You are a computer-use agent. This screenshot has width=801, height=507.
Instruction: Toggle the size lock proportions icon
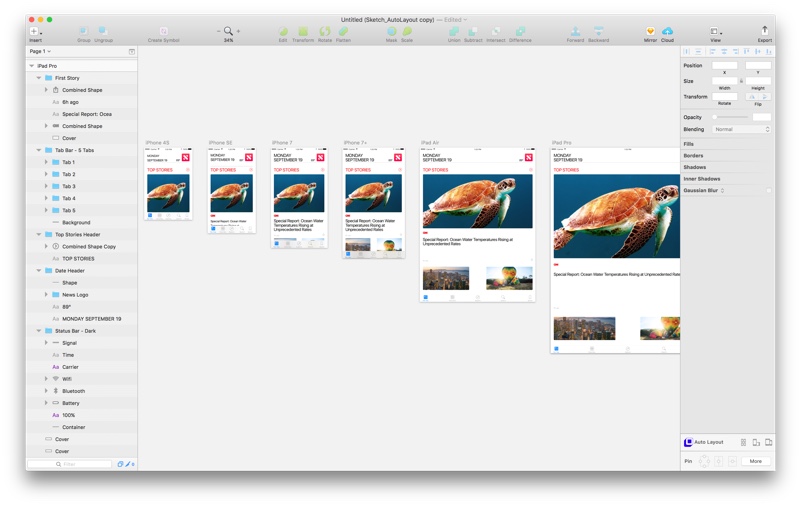click(x=741, y=81)
